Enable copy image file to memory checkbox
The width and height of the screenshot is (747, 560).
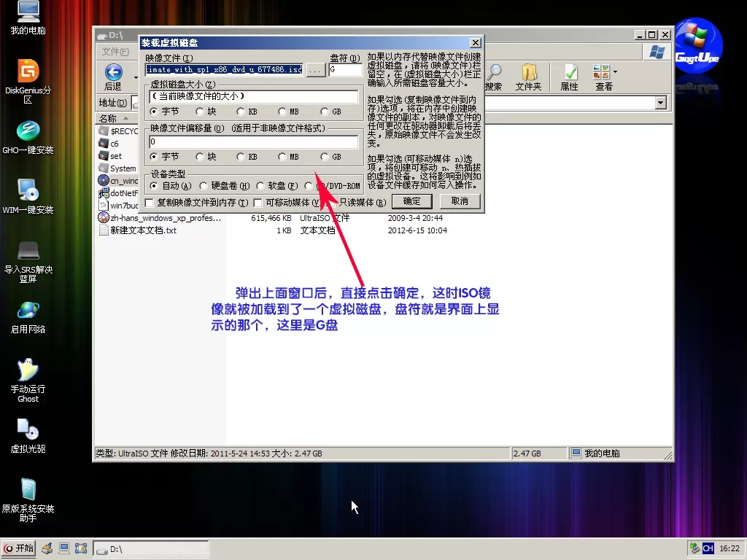(x=150, y=202)
